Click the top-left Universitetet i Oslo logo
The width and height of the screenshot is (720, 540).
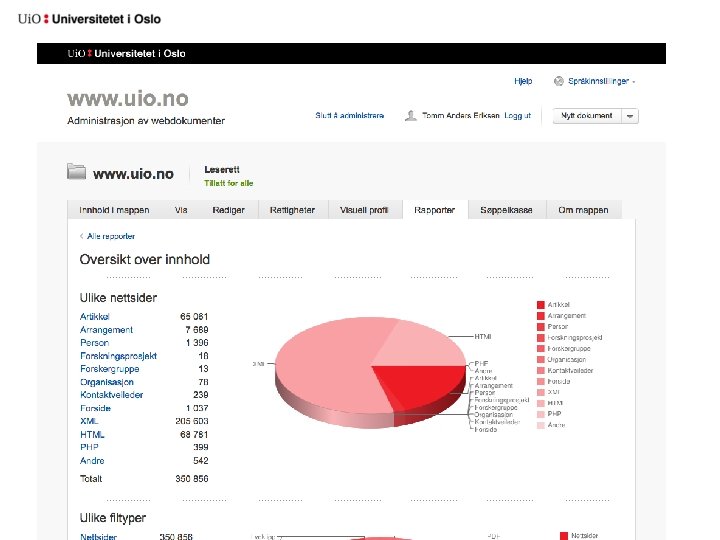click(90, 19)
